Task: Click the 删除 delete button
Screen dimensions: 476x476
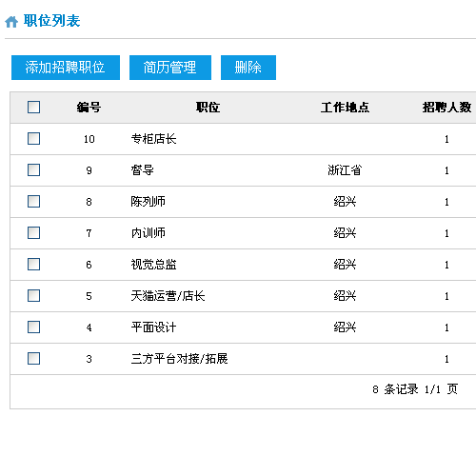Action: click(248, 68)
